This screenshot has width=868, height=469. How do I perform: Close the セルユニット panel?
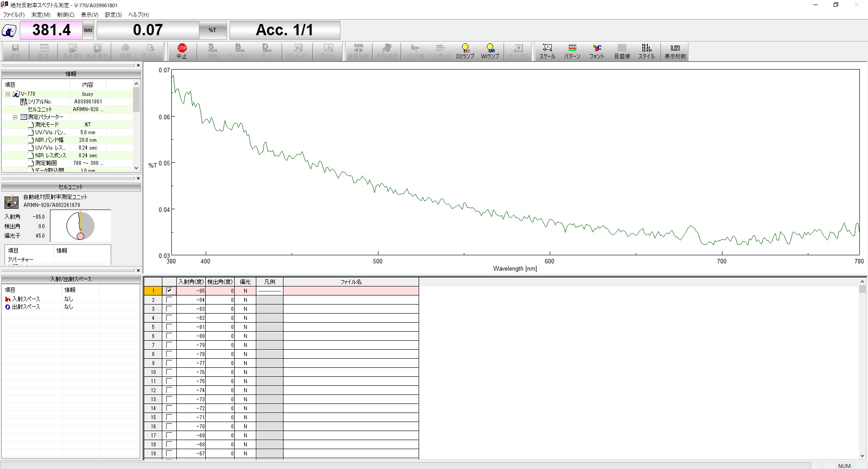(x=138, y=178)
